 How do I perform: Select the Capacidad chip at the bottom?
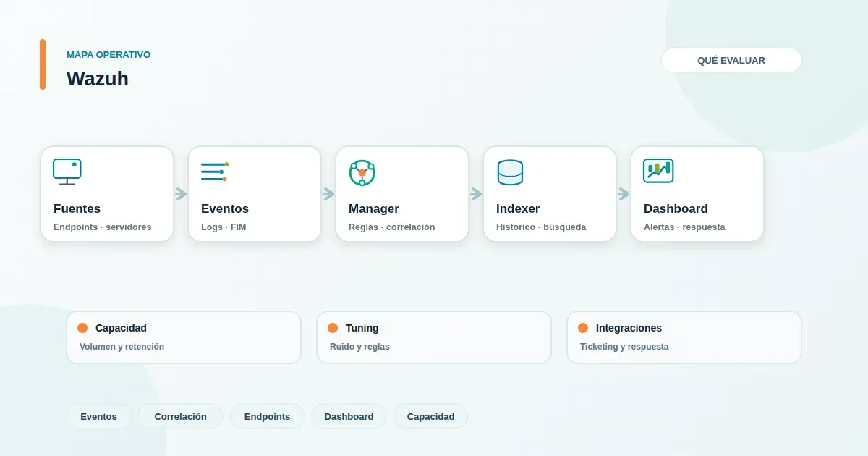(431, 416)
